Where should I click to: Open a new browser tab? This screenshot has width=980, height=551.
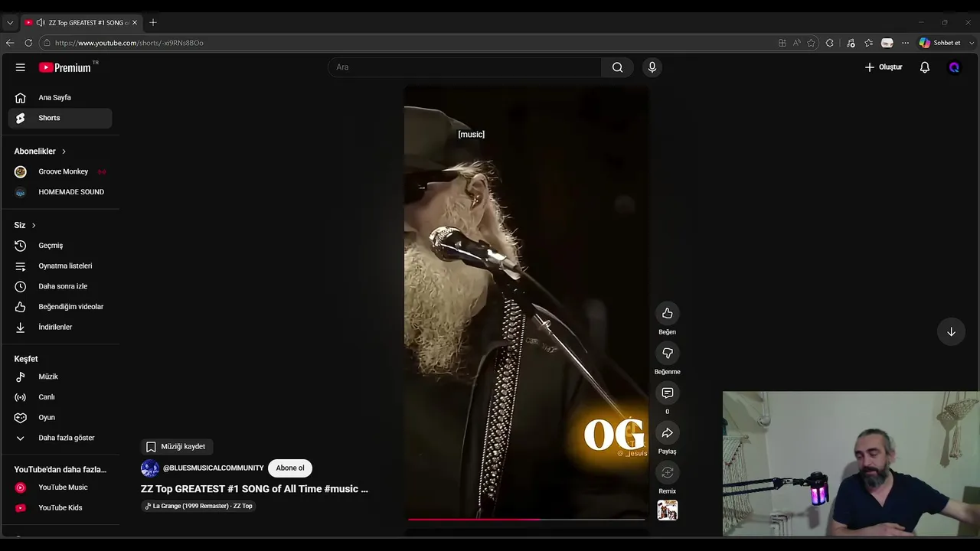(153, 22)
